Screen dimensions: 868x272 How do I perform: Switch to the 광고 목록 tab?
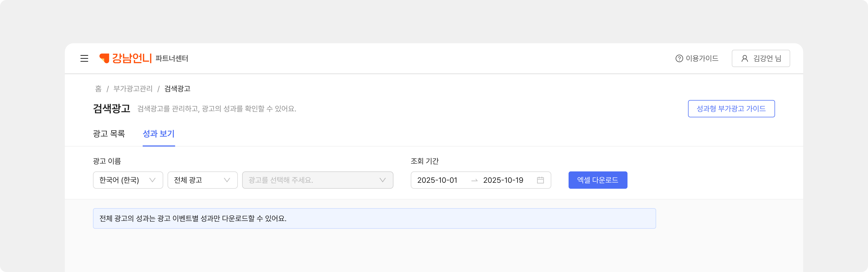(x=109, y=134)
